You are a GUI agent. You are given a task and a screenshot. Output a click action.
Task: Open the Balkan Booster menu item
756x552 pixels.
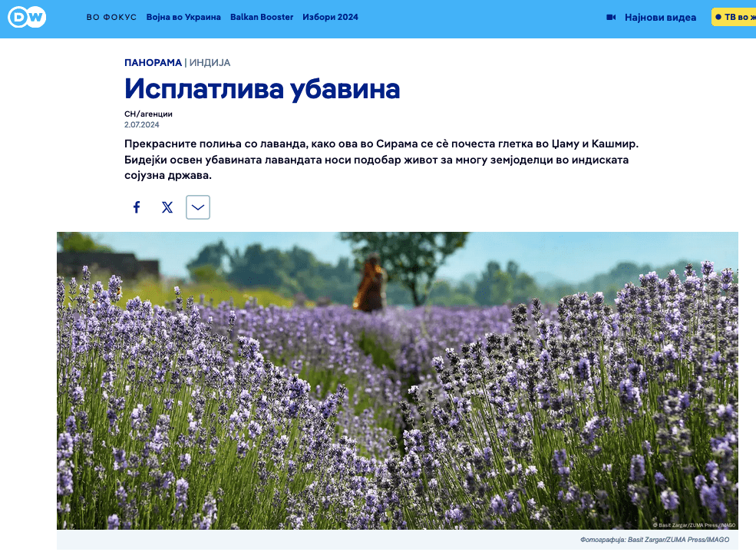pos(262,17)
